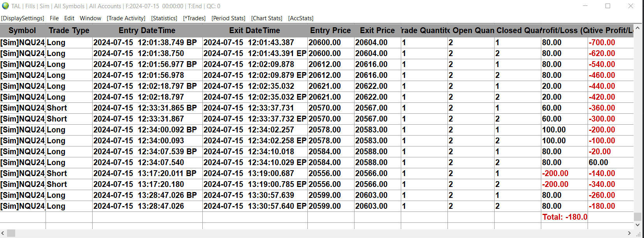This screenshot has height=238, width=644.
Task: Click cumulative value -260.00
Action: click(602, 195)
